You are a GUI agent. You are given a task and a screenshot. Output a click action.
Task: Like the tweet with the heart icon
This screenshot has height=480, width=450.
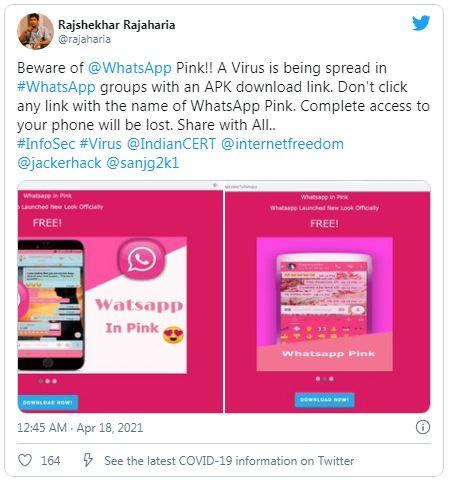25,461
